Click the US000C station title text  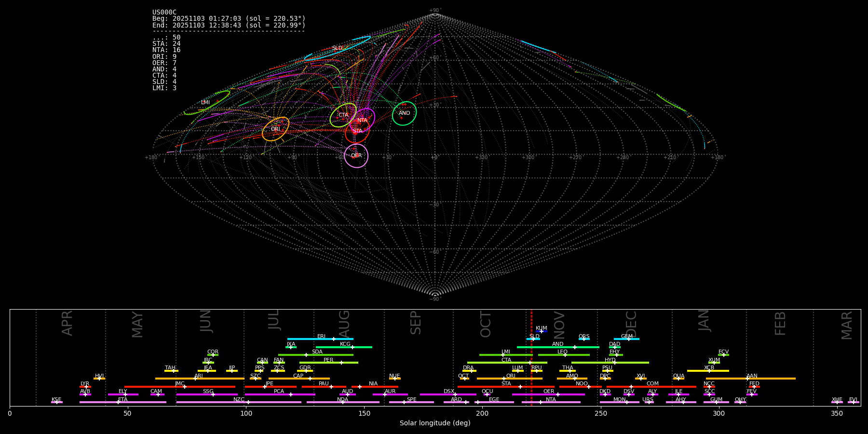(x=164, y=13)
